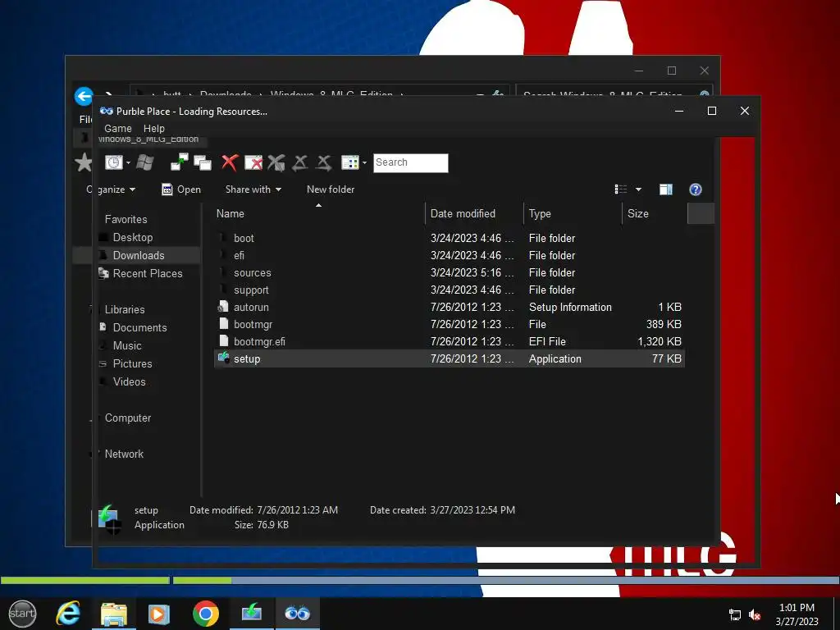Open the more view options arrow
Screen dimensions: 840x630
pyautogui.click(x=638, y=189)
